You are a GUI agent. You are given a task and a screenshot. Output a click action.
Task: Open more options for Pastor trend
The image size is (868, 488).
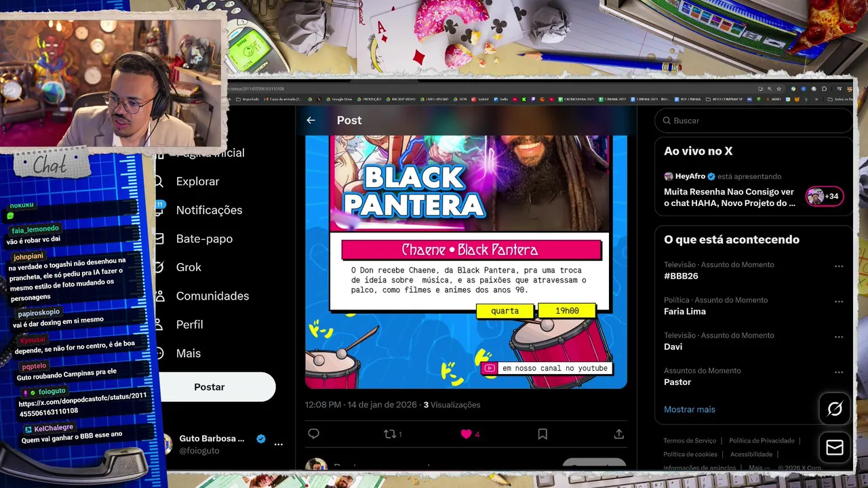tap(839, 372)
